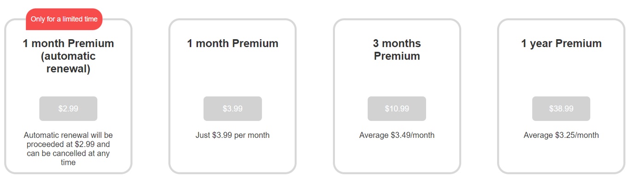Click the '(automatic' word in first heading

pos(68,56)
